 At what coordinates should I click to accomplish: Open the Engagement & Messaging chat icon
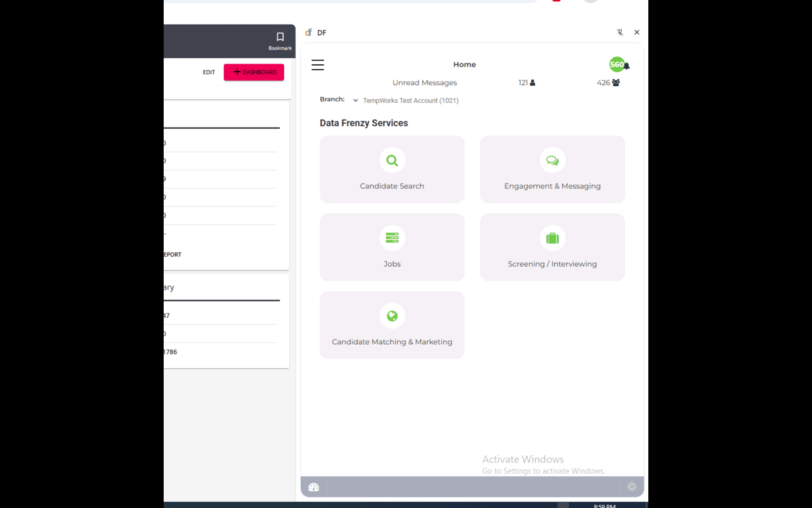coord(553,161)
